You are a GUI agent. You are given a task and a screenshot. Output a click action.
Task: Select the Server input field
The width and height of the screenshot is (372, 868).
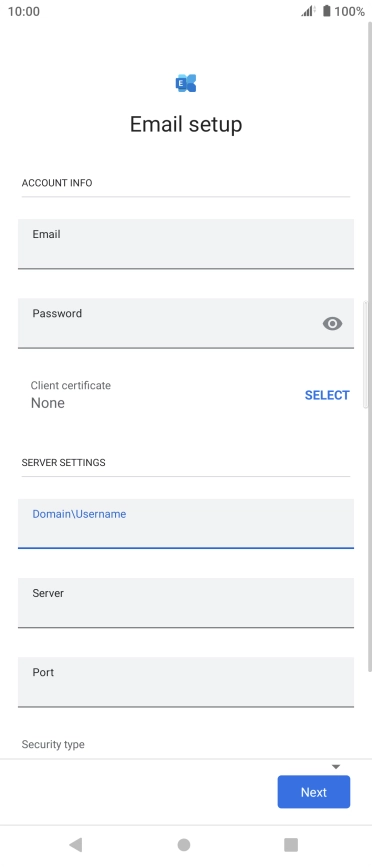(x=186, y=603)
